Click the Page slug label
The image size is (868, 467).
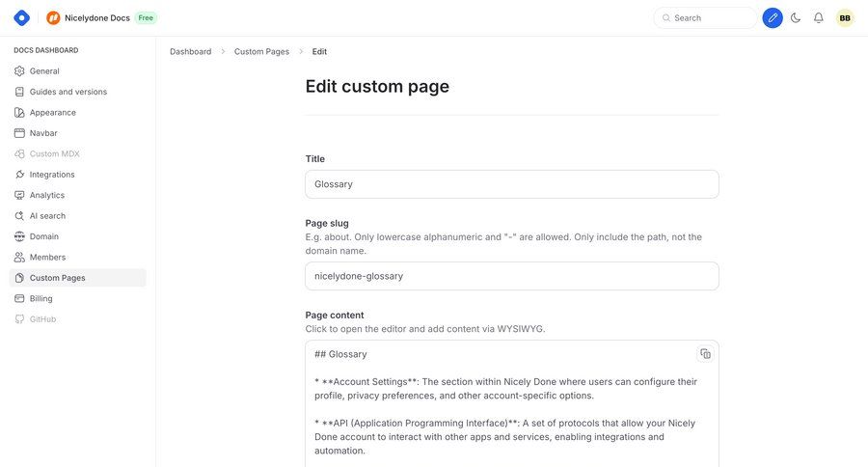click(x=327, y=223)
